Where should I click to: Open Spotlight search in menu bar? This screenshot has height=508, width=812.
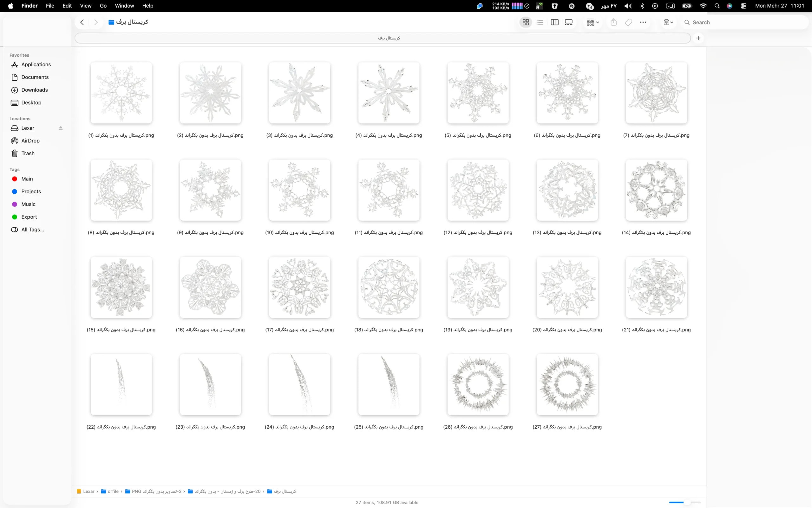[717, 6]
